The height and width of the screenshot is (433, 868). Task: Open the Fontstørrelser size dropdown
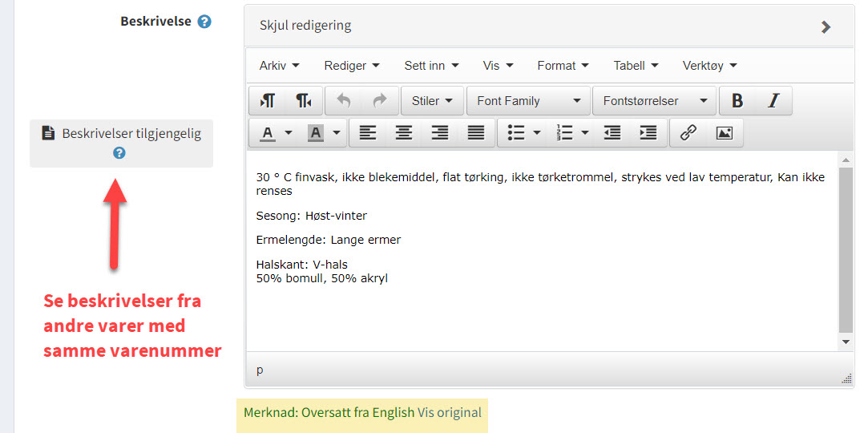(654, 101)
